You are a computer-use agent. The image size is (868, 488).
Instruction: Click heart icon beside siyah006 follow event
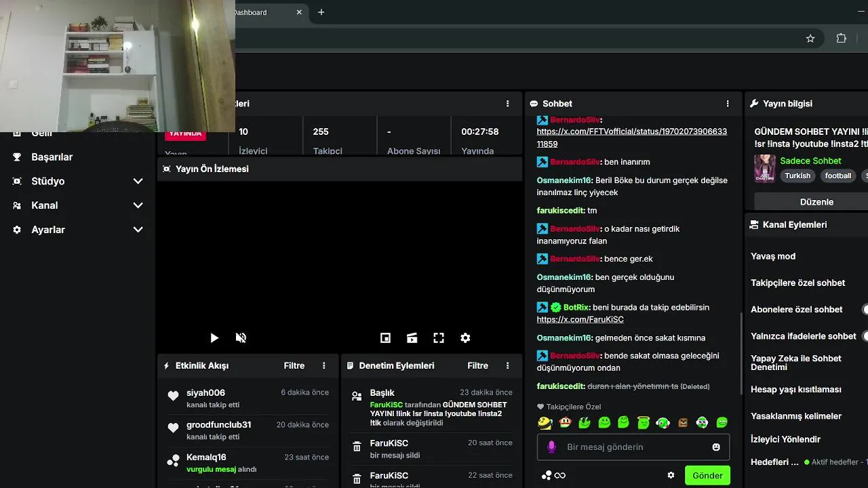click(x=173, y=396)
